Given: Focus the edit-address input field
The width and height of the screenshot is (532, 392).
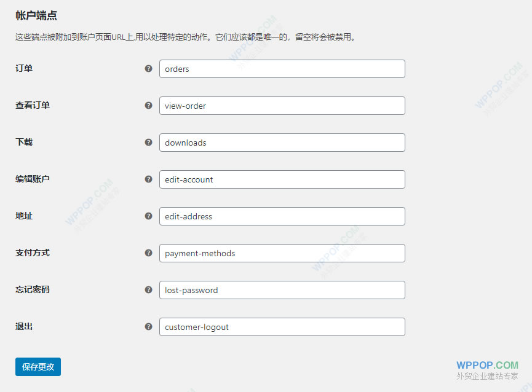Looking at the screenshot, I should coord(282,216).
